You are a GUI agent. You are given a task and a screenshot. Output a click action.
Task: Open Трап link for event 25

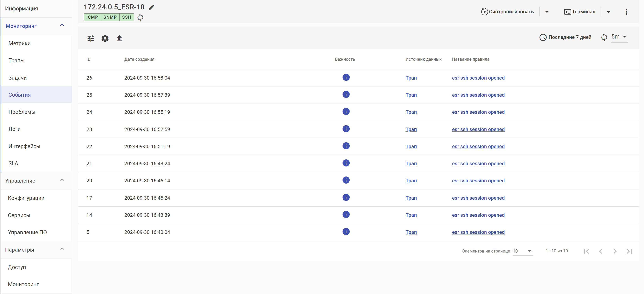(411, 95)
